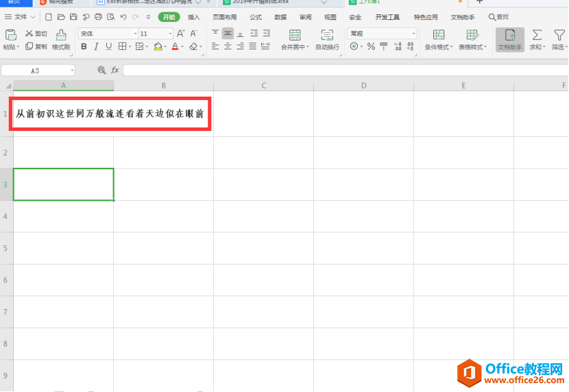The image size is (569, 392).
Task: Click the 求和 sigma icon
Action: click(537, 35)
